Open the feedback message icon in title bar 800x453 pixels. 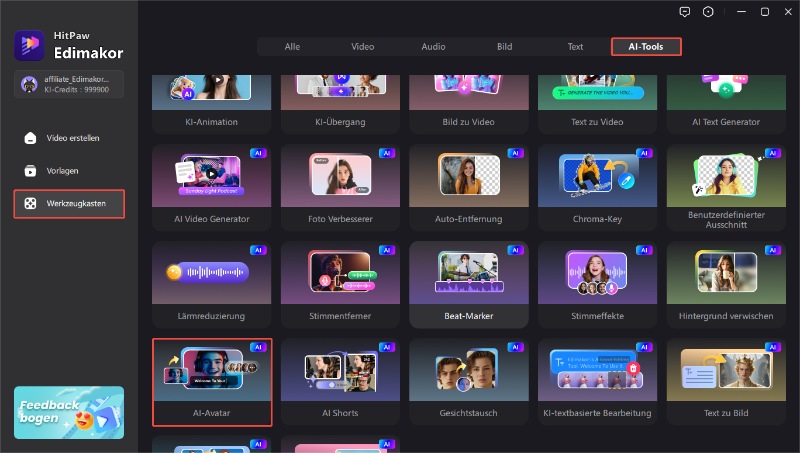[x=685, y=12]
